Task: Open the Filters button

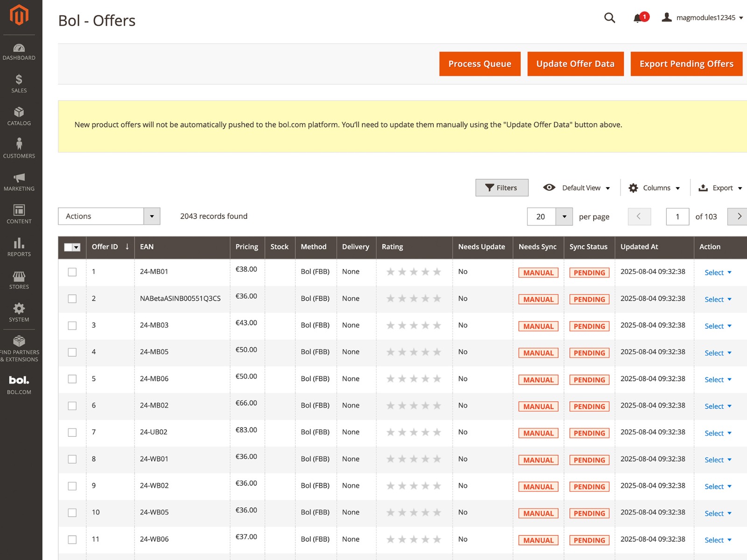Action: 502,188
